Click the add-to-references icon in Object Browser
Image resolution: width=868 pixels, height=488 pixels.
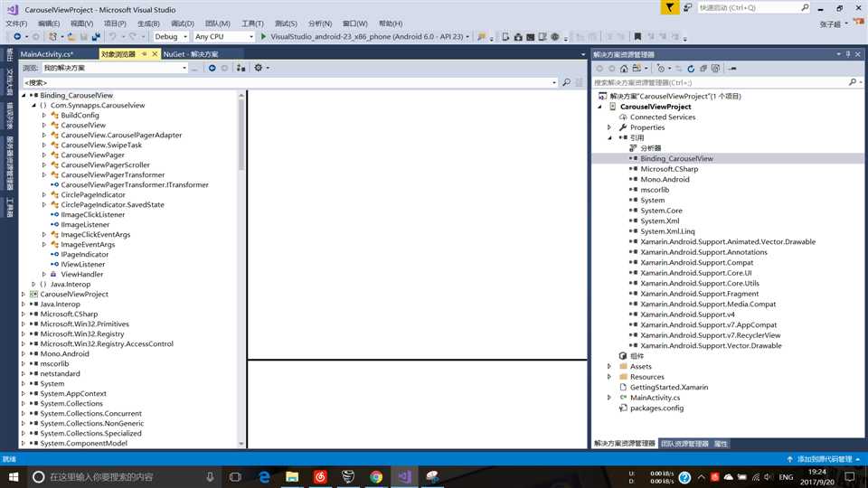tap(241, 68)
